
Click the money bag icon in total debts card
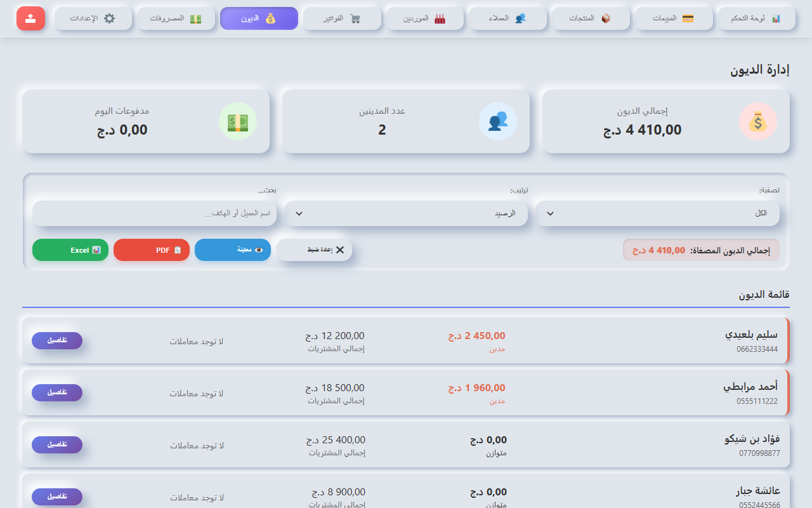pyautogui.click(x=758, y=121)
